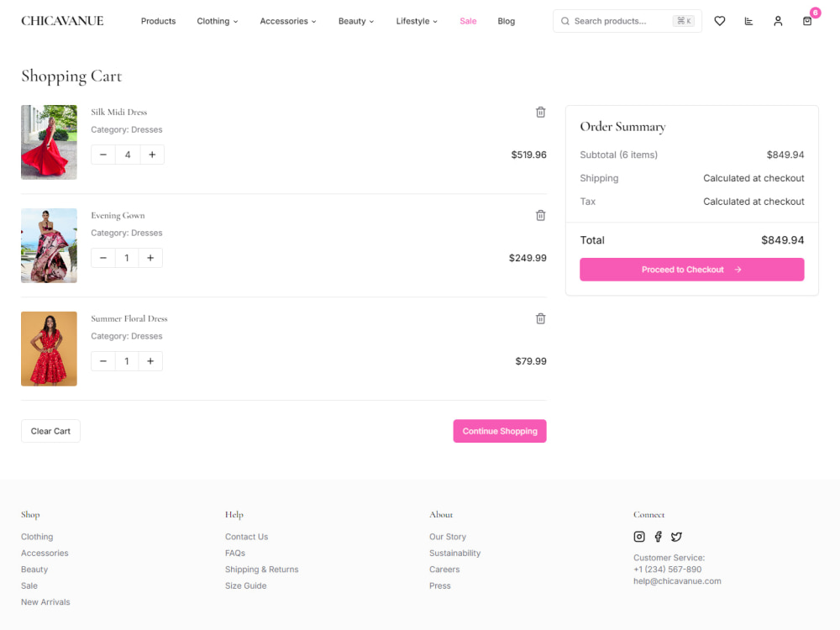840x630 pixels.
Task: Open footer Beauty link
Action: point(34,570)
